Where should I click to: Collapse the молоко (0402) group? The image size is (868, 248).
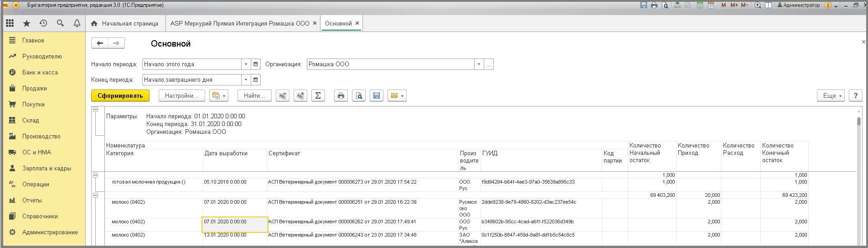pos(95,195)
